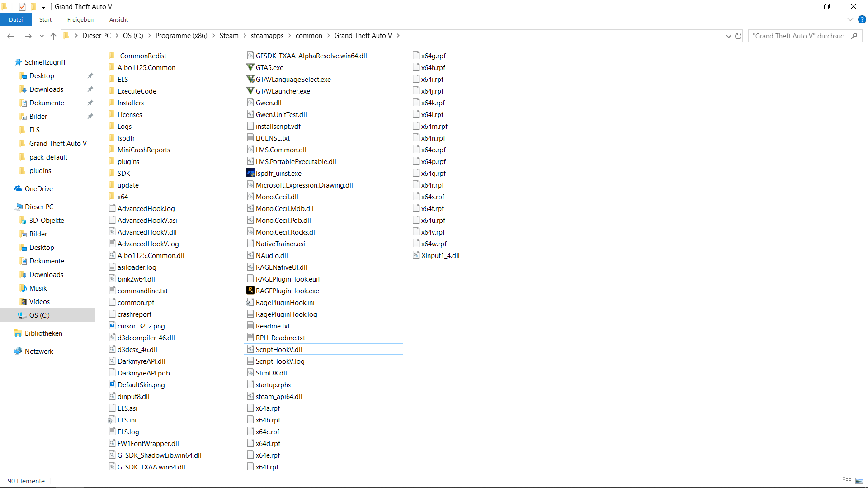The width and height of the screenshot is (868, 488).
Task: Click the lspdfr_uinst.exe icon
Action: pyautogui.click(x=250, y=173)
